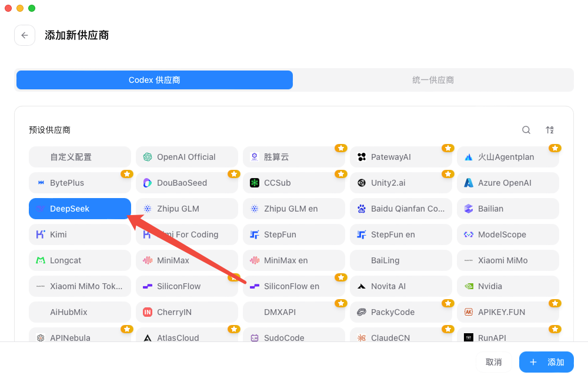The height and width of the screenshot is (382, 588).
Task: Select 火山Agentplan provider
Action: tap(508, 157)
